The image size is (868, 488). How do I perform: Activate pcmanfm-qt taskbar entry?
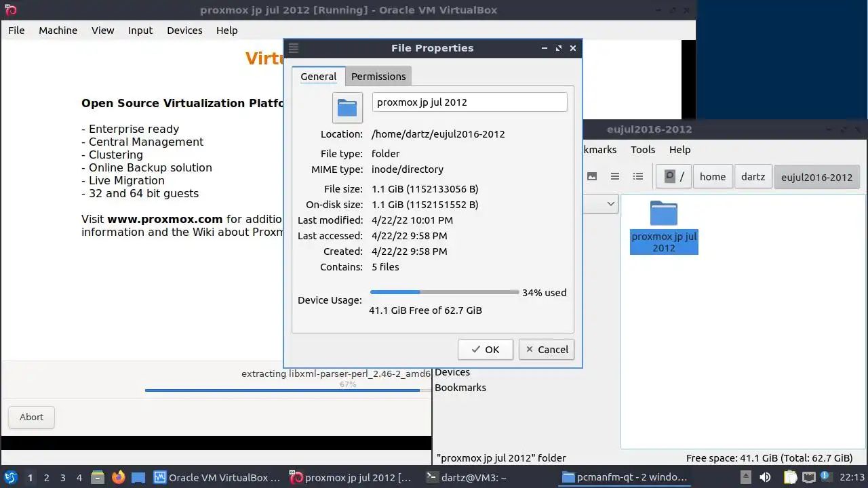pyautogui.click(x=624, y=477)
